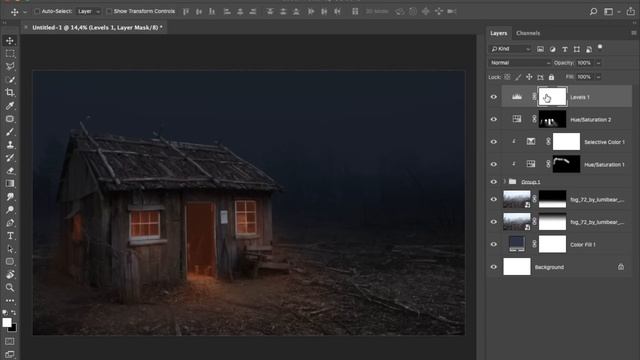
Task: Lock transparent pixels icon in Layers panel
Action: [x=507, y=77]
